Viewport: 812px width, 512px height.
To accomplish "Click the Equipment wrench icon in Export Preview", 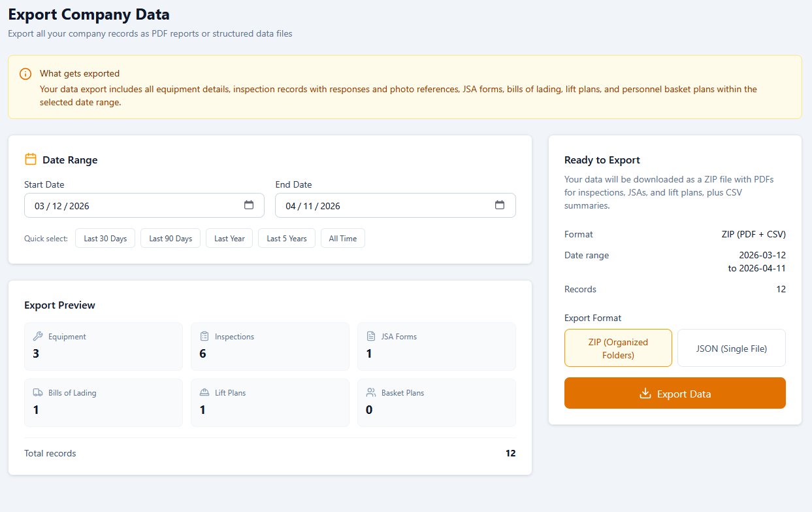I will [37, 335].
